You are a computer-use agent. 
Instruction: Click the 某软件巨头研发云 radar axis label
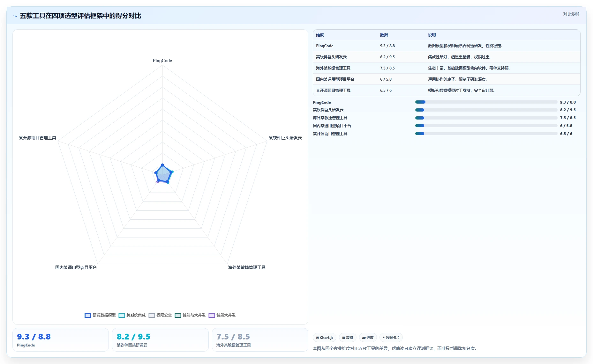click(x=285, y=138)
